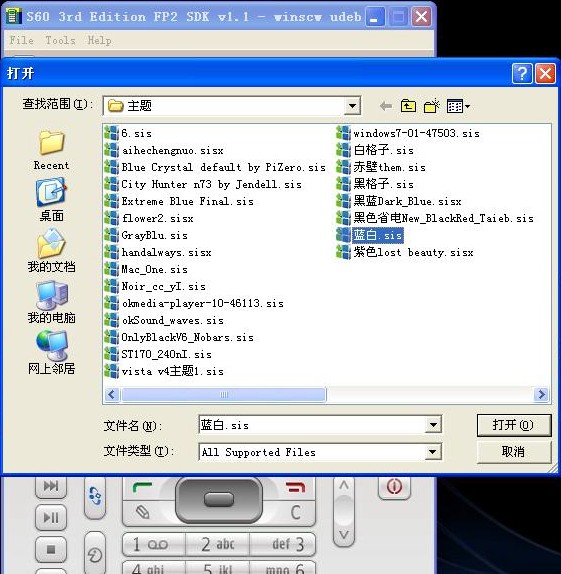Select the file 黑蓝Dark_Blue.sisx
561x574 pixels.
click(x=399, y=201)
